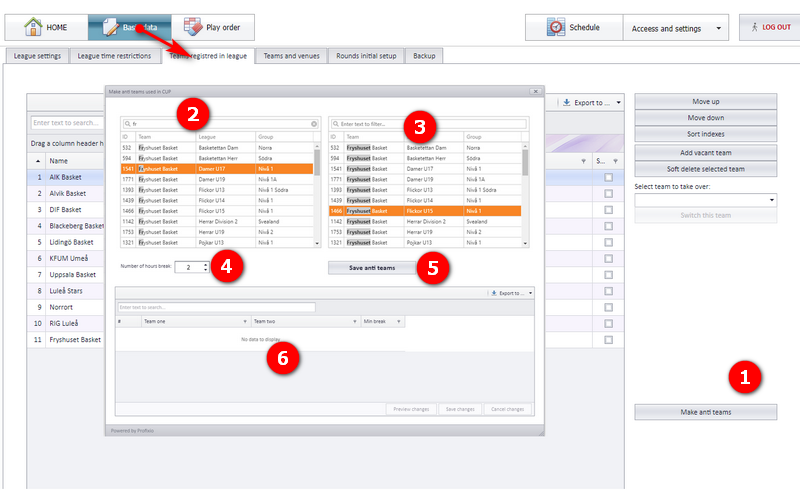The height and width of the screenshot is (501, 800).
Task: Open the Schedule clock icon
Action: pyautogui.click(x=556, y=27)
